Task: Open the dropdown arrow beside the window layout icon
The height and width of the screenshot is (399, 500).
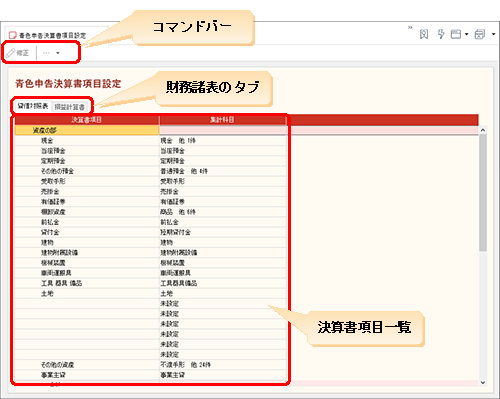Action: (466, 34)
